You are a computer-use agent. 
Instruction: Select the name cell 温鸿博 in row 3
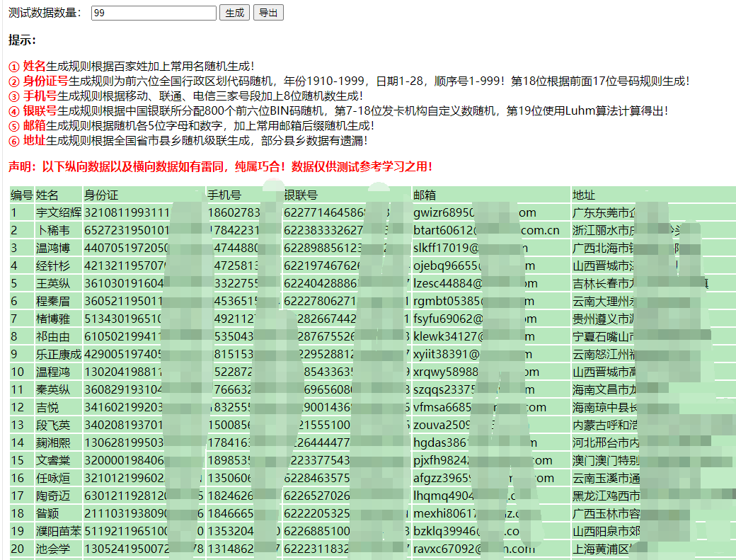click(53, 248)
